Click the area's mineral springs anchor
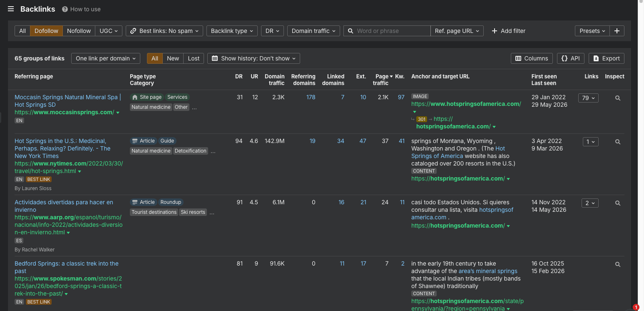 click(x=488, y=271)
